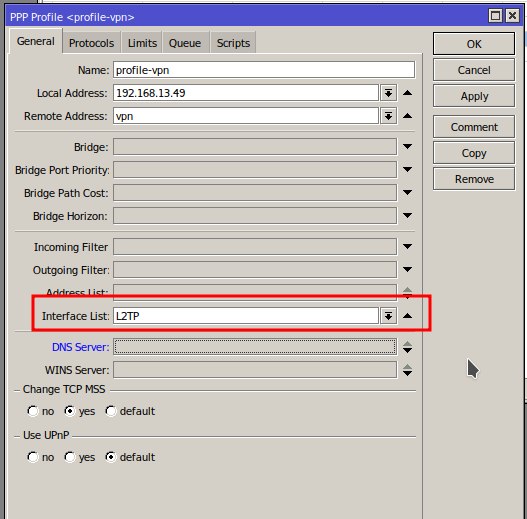This screenshot has height=519, width=527.
Task: Open the Remote Address dropdown list
Action: [x=388, y=116]
